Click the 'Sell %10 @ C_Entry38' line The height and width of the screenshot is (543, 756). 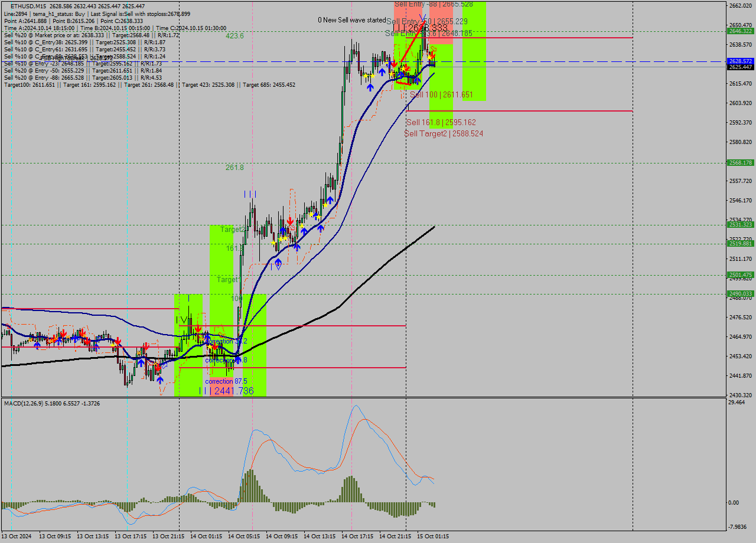tap(84, 42)
